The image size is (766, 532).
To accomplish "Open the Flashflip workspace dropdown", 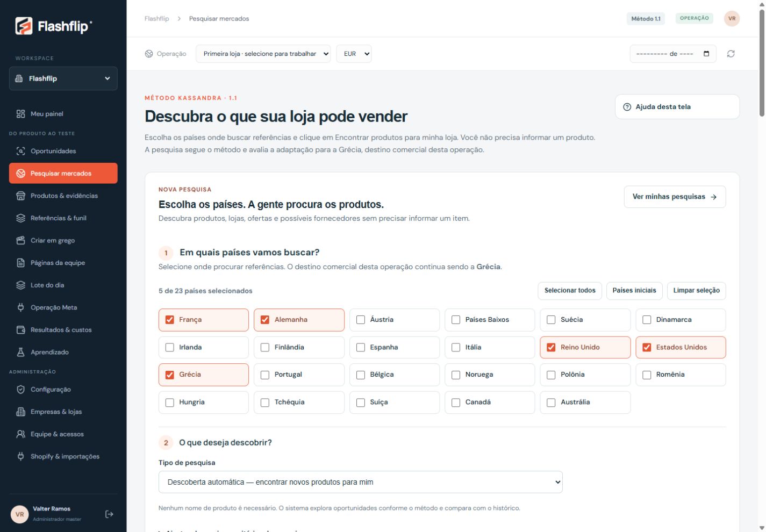I will click(63, 78).
